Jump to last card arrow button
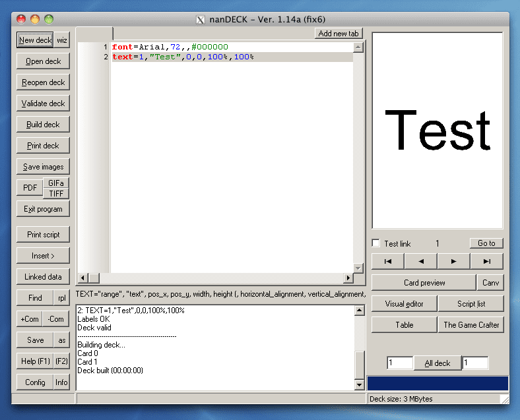Screen dimensions: 520x420 click(x=487, y=261)
